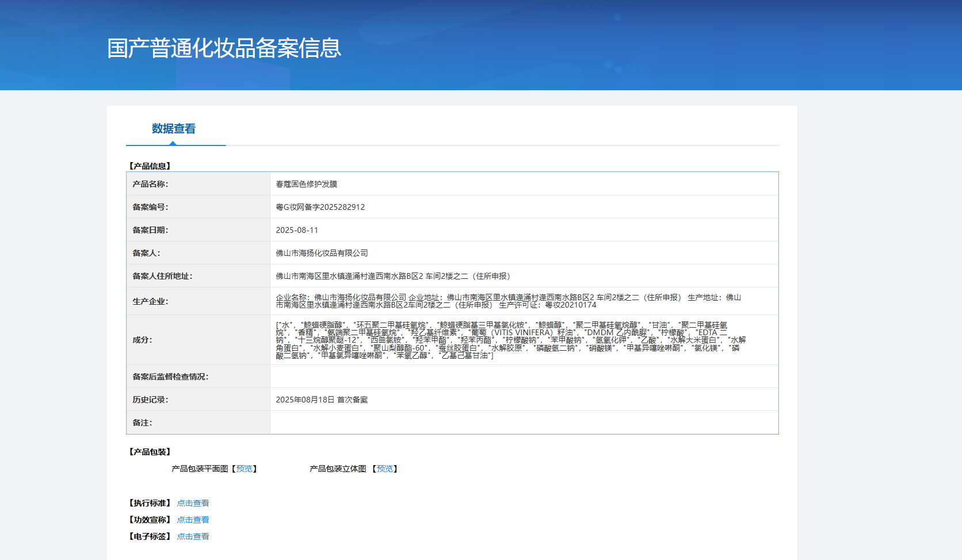Click the 成分 ingredients list text
The width and height of the screenshot is (962, 560).
510,340
